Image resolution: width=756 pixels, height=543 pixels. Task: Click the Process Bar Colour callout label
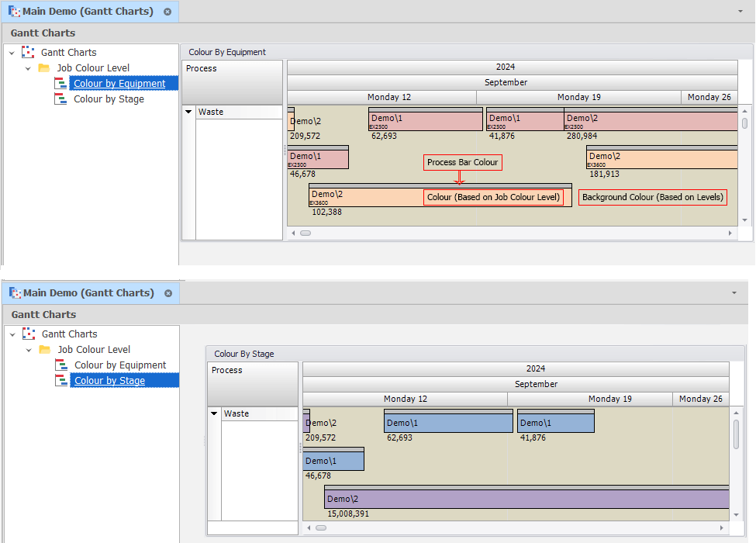(x=462, y=162)
